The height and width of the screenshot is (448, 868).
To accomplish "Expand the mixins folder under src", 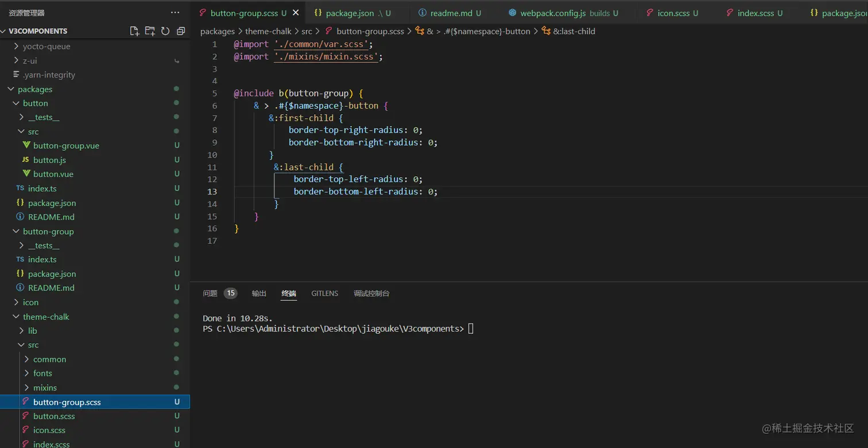I will pos(45,388).
